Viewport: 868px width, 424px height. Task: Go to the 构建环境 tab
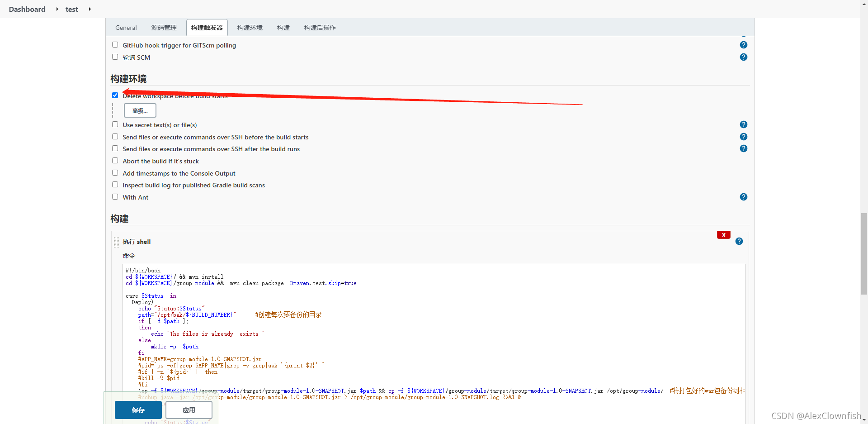tap(250, 28)
